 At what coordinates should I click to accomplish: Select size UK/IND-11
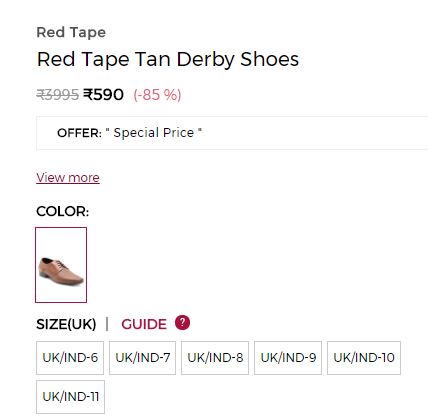pyautogui.click(x=70, y=397)
